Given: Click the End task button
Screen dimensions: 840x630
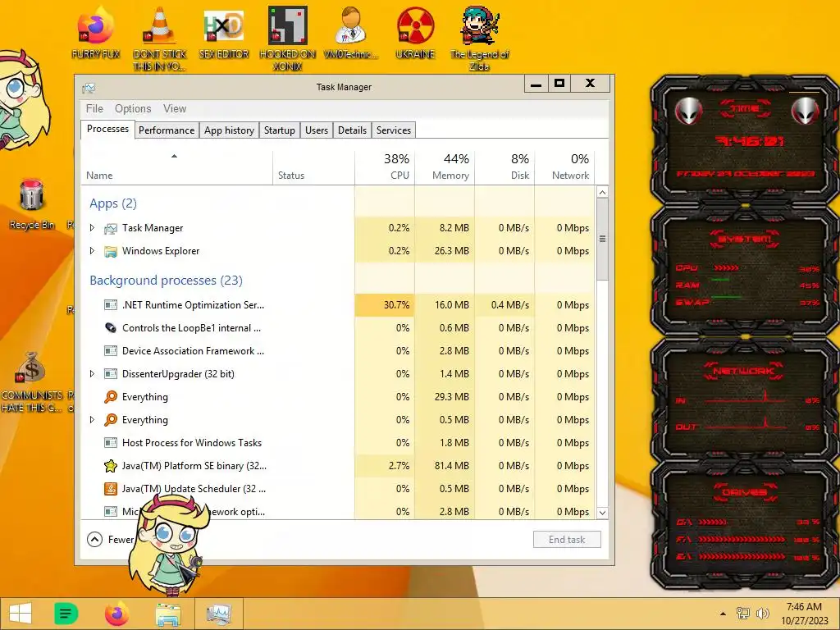Looking at the screenshot, I should pos(567,540).
